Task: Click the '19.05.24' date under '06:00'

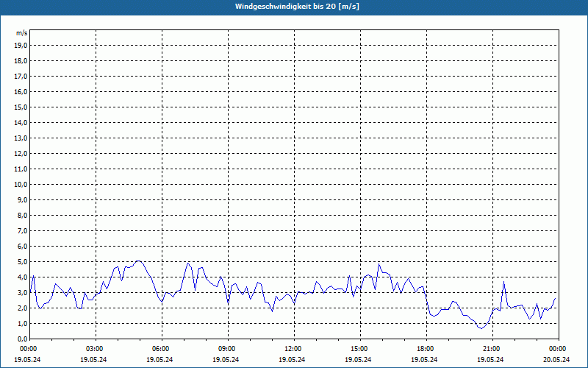Action: click(x=159, y=359)
